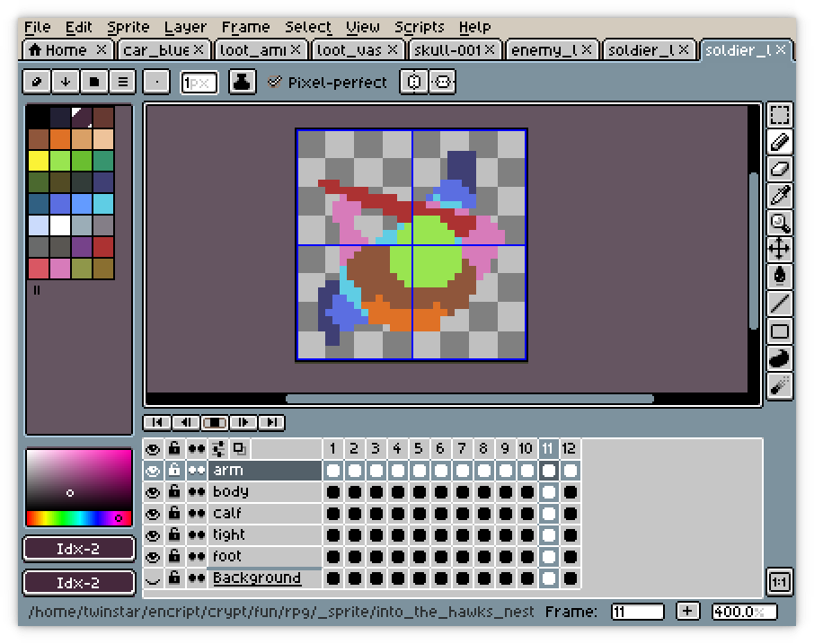Click the plus button beside frame field
This screenshot has width=814, height=644.
[x=687, y=612]
